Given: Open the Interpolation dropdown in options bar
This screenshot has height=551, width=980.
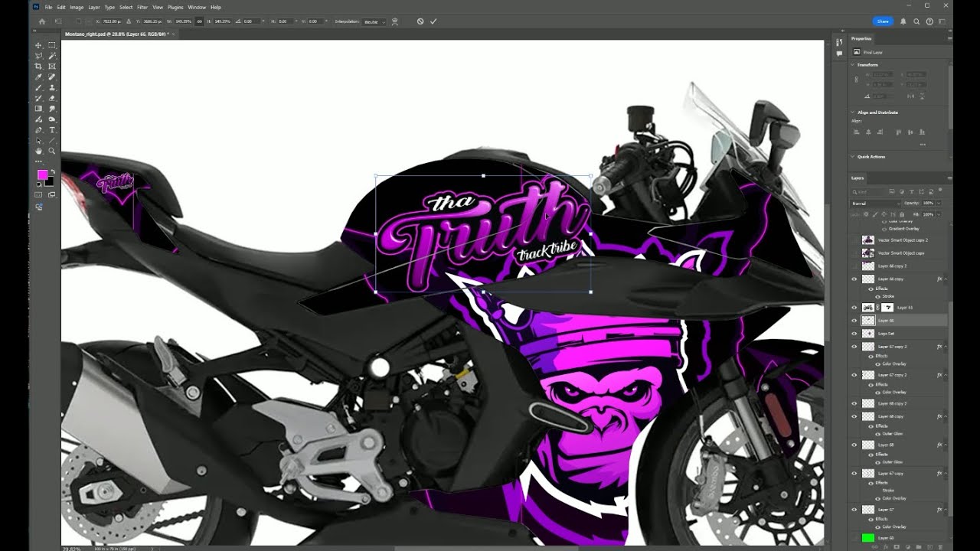Looking at the screenshot, I should tap(374, 21).
